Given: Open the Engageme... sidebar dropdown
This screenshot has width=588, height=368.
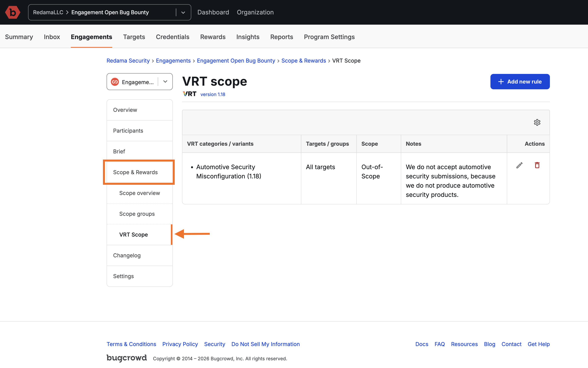Looking at the screenshot, I should 140,82.
